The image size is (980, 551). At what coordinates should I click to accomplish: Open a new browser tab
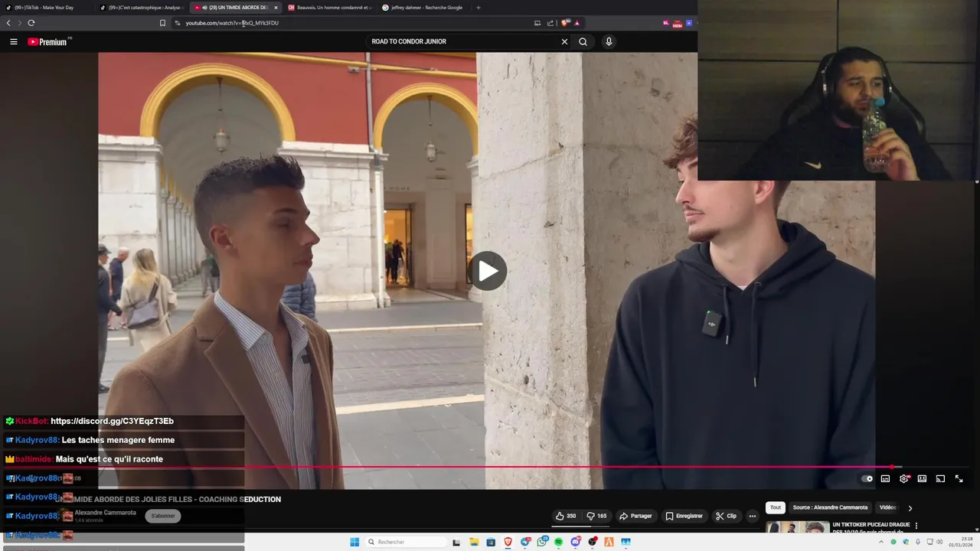(x=479, y=8)
